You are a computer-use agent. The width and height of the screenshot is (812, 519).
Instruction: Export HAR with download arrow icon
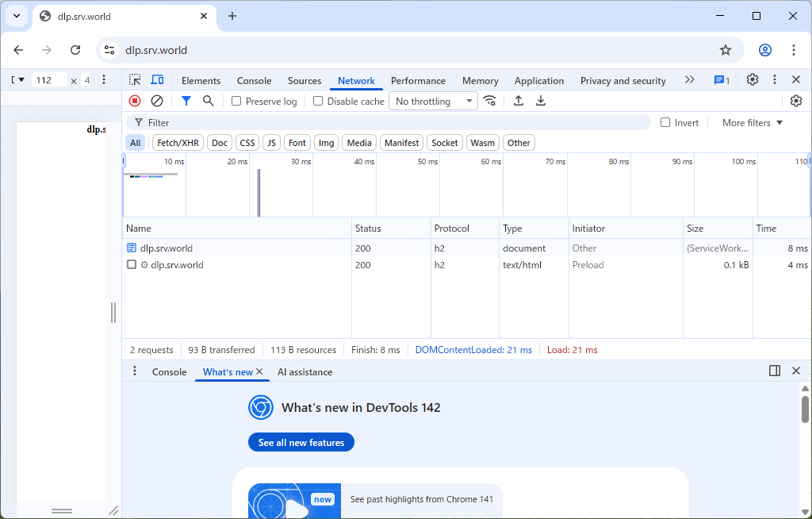(x=541, y=101)
